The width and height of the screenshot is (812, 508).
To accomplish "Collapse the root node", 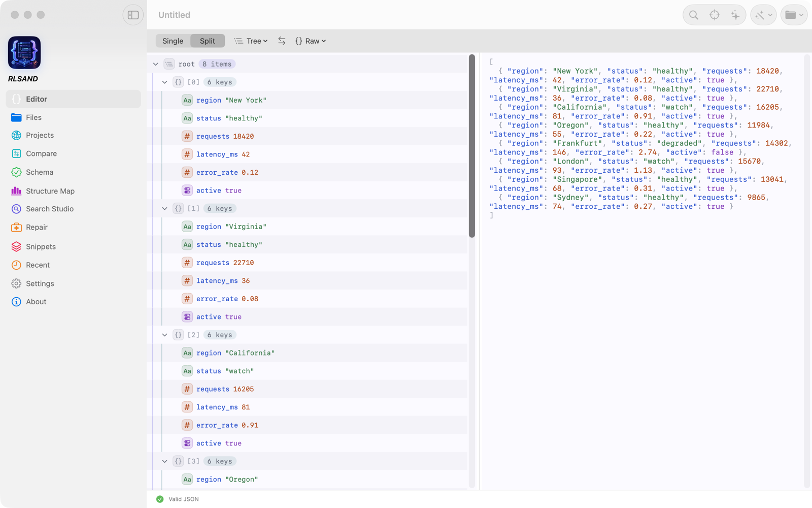I will click(x=156, y=64).
